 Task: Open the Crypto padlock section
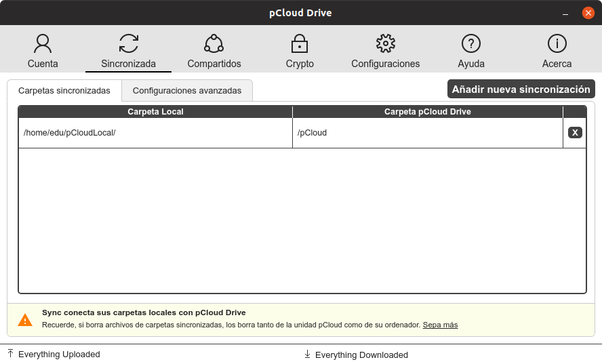pos(300,51)
